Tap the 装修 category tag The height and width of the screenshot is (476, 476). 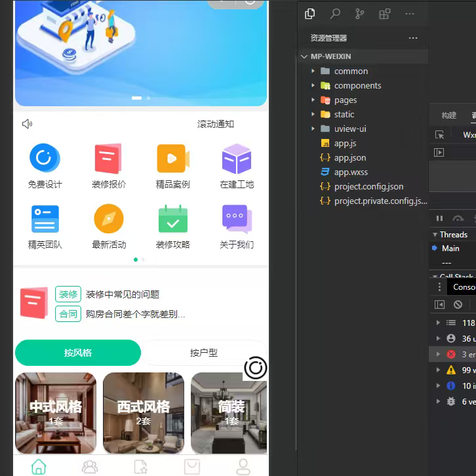click(x=68, y=294)
